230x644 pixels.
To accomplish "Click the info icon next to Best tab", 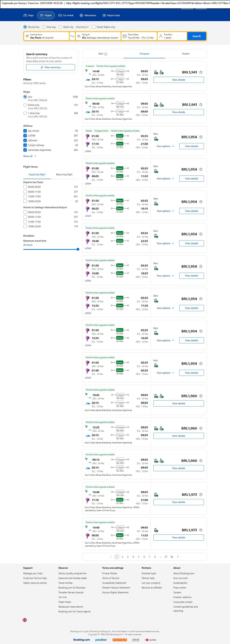I will (x=106, y=54).
